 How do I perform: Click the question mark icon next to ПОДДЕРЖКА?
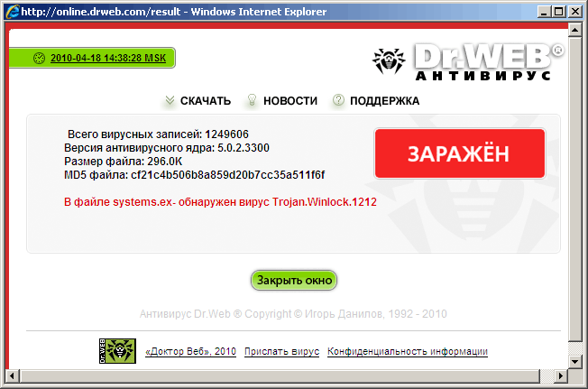click(338, 100)
